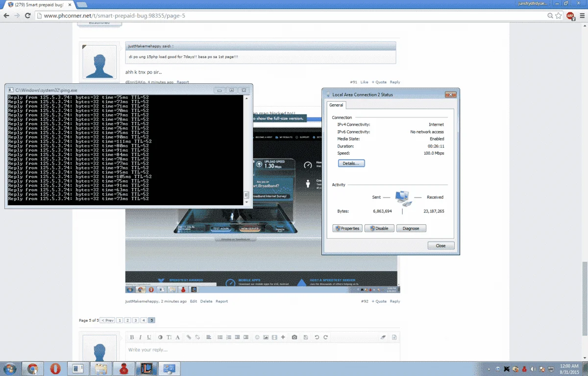This screenshot has width=588, height=376.
Task: Go to page 1 of the thread
Action: (119, 320)
